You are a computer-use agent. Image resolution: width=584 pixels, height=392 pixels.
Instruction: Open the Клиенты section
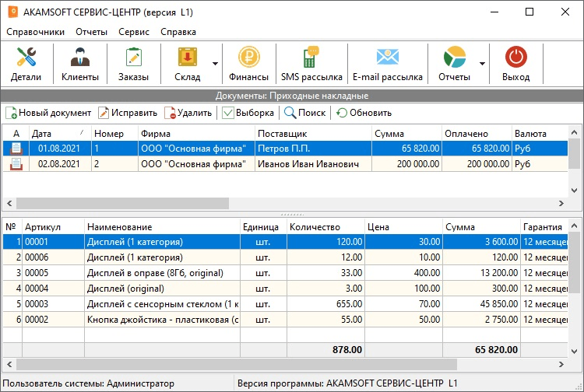point(79,64)
